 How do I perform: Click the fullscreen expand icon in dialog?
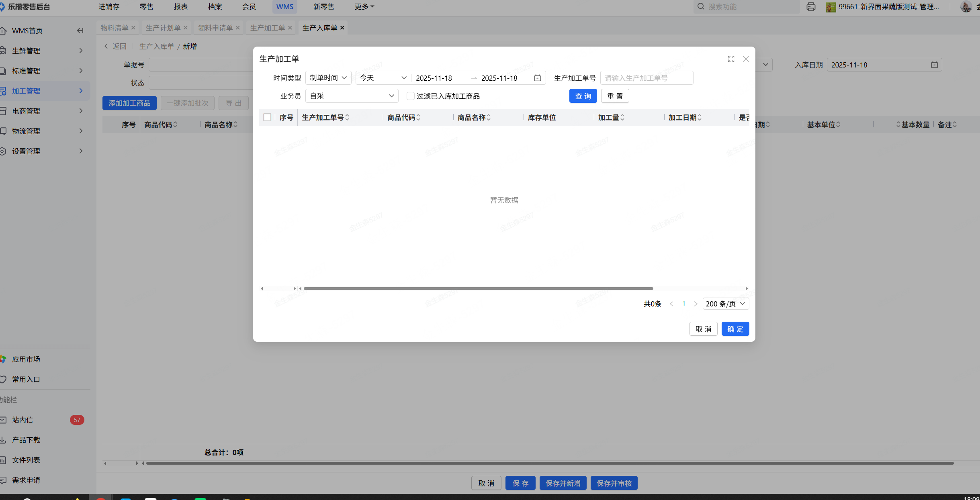click(731, 59)
